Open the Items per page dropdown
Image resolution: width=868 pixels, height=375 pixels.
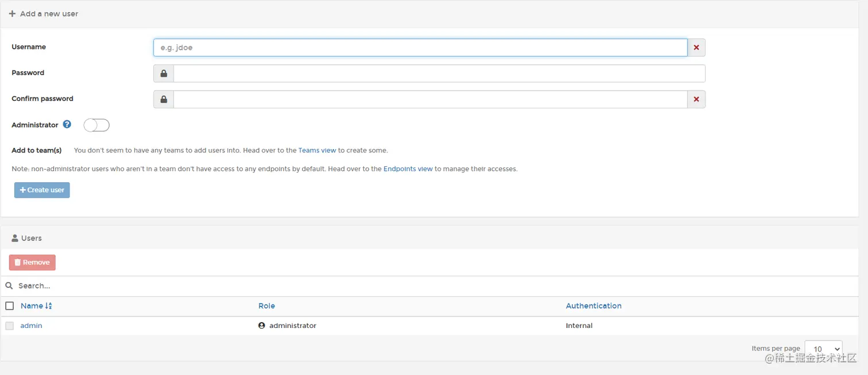[823, 349]
